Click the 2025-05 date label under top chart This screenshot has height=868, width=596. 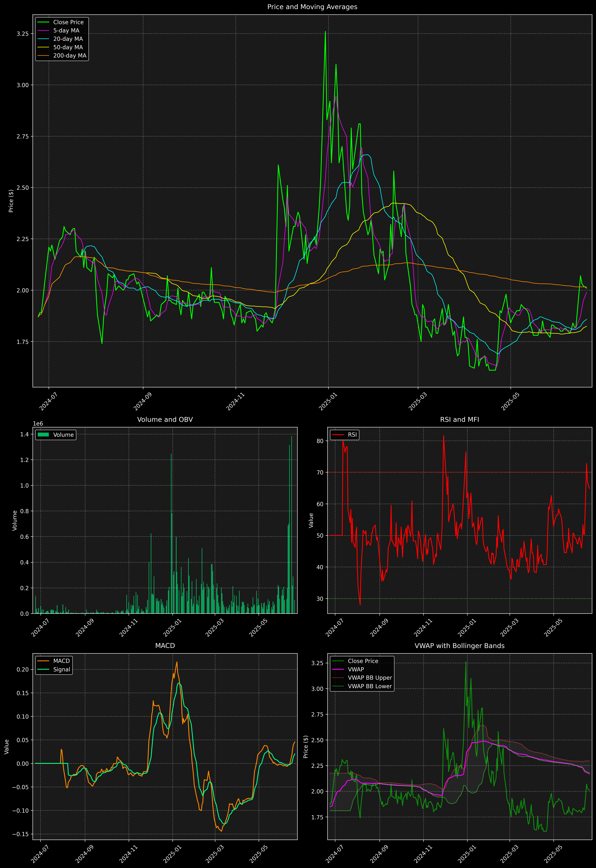pyautogui.click(x=510, y=401)
